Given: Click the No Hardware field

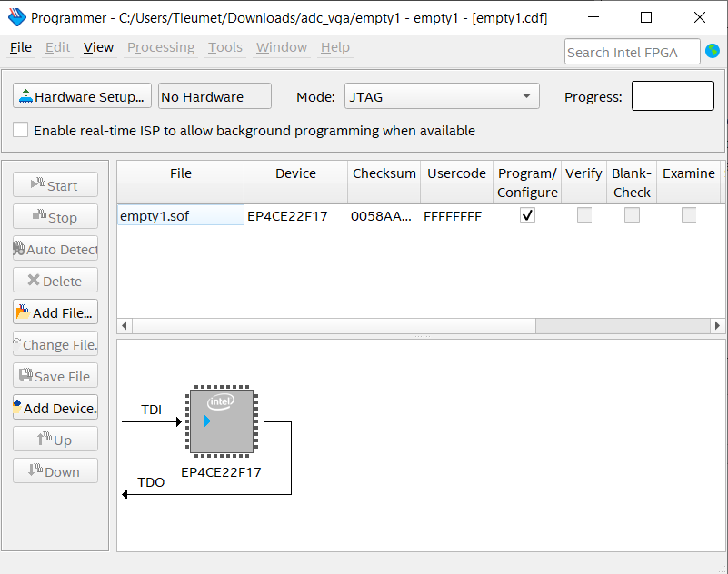Looking at the screenshot, I should coord(214,96).
